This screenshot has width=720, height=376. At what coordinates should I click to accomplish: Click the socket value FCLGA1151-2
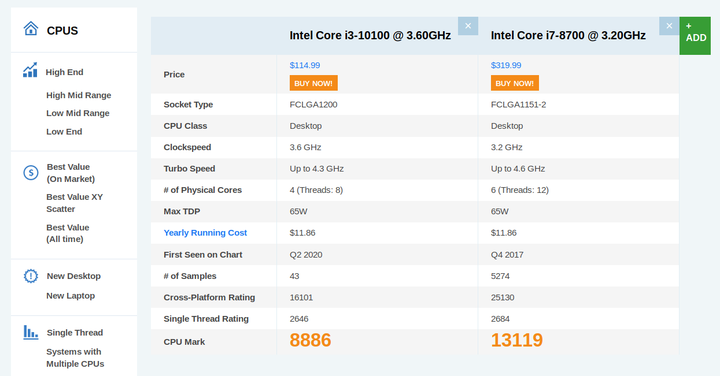(518, 105)
